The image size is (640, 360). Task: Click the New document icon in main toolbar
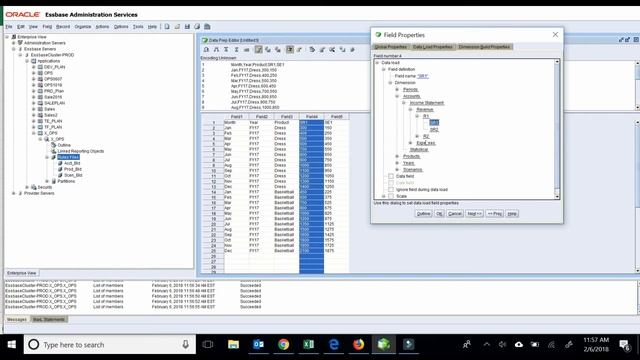pos(167,27)
